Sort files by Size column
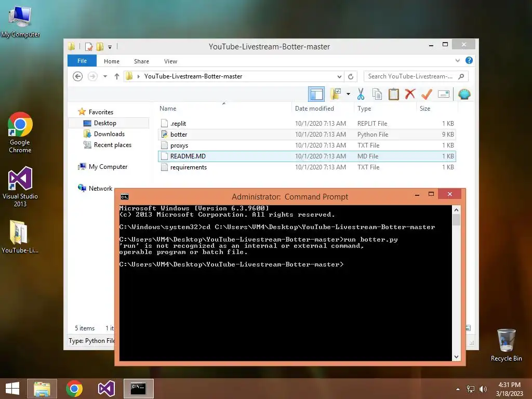 point(436,108)
